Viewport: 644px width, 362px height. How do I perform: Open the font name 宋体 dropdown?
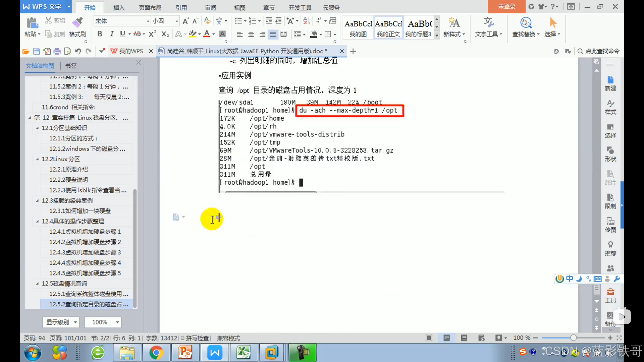click(x=148, y=21)
